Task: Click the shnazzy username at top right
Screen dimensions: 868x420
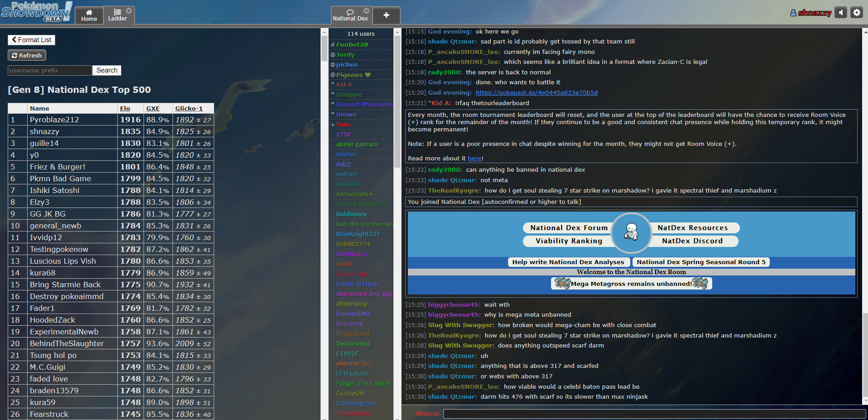Action: (810, 13)
